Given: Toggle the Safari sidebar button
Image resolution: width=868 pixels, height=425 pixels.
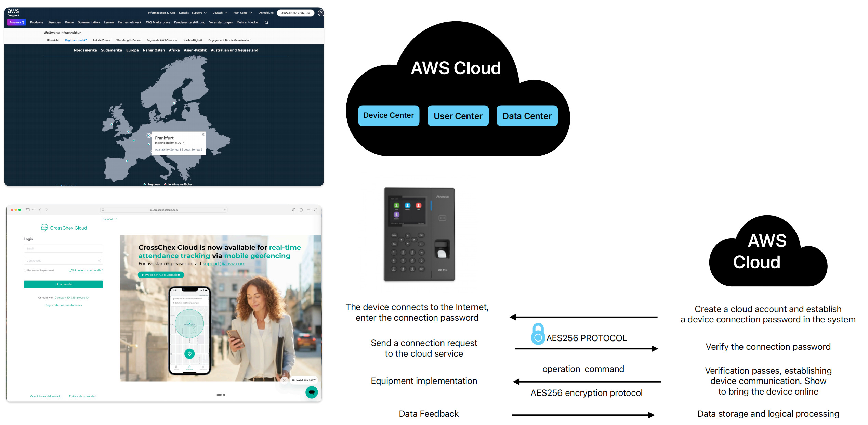Looking at the screenshot, I should (x=28, y=210).
